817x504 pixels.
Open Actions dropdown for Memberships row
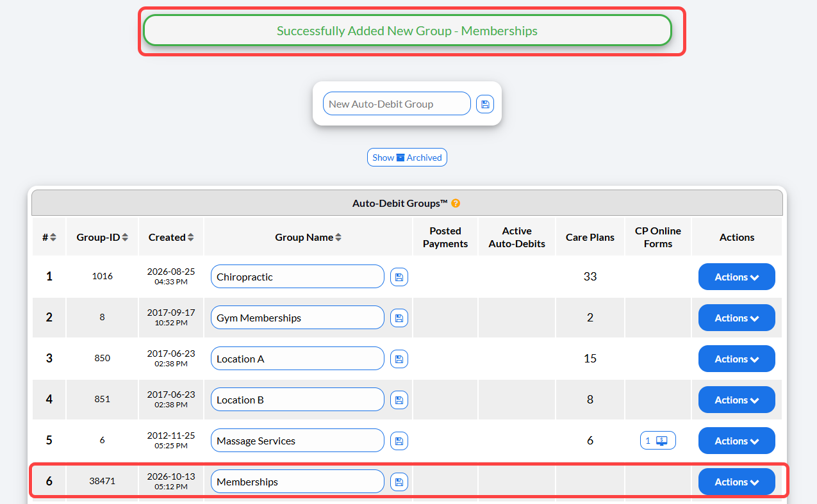(x=737, y=482)
